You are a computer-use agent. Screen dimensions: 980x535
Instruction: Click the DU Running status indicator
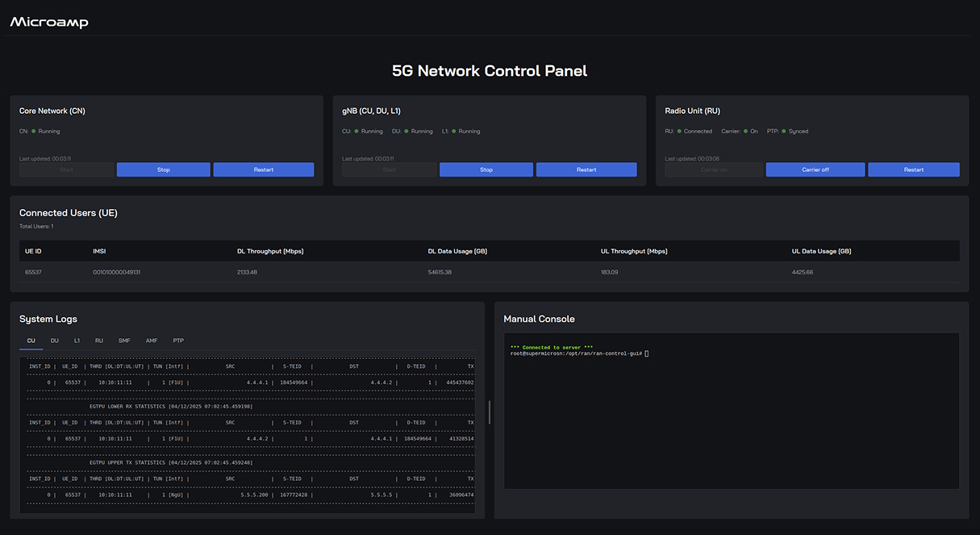[406, 131]
